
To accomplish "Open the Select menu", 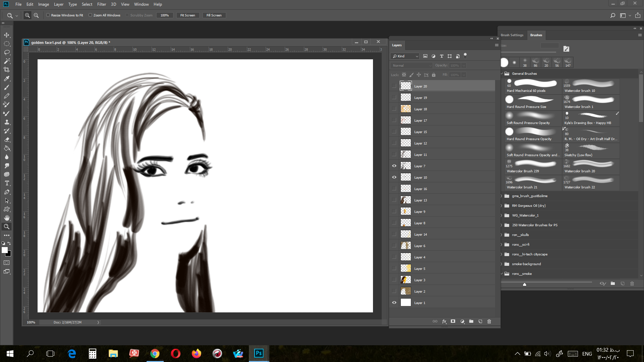I will (x=87, y=4).
